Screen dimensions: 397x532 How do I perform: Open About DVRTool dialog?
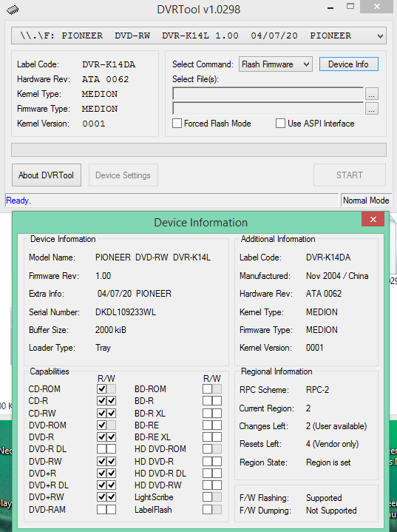tap(47, 175)
